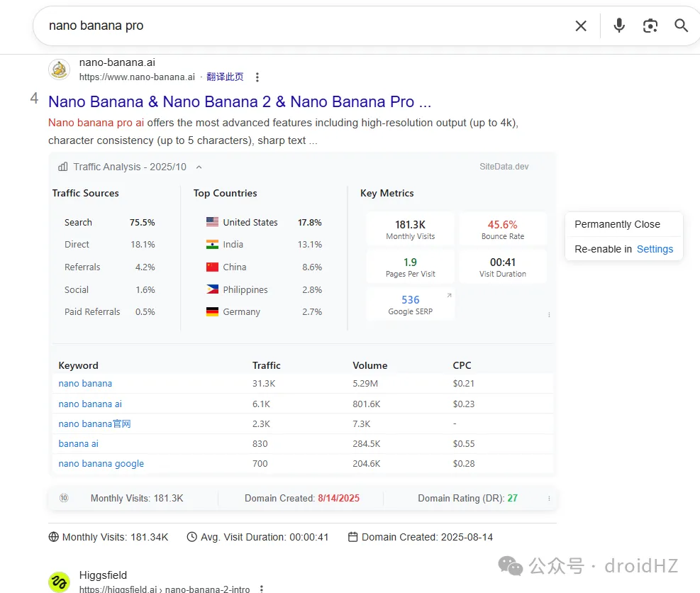The width and height of the screenshot is (700, 593).
Task: Open external link arrow on Google SERP card
Action: (x=448, y=295)
